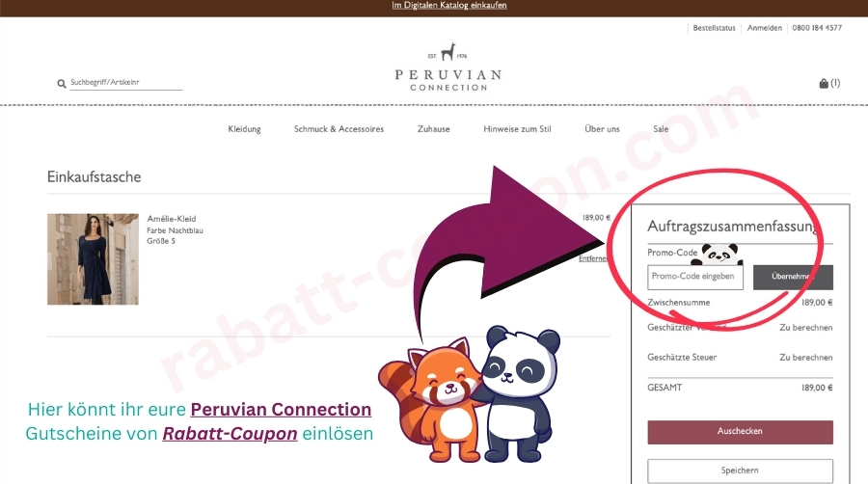
Task: Click the small panda icon near Promo-Code
Action: tap(720, 254)
